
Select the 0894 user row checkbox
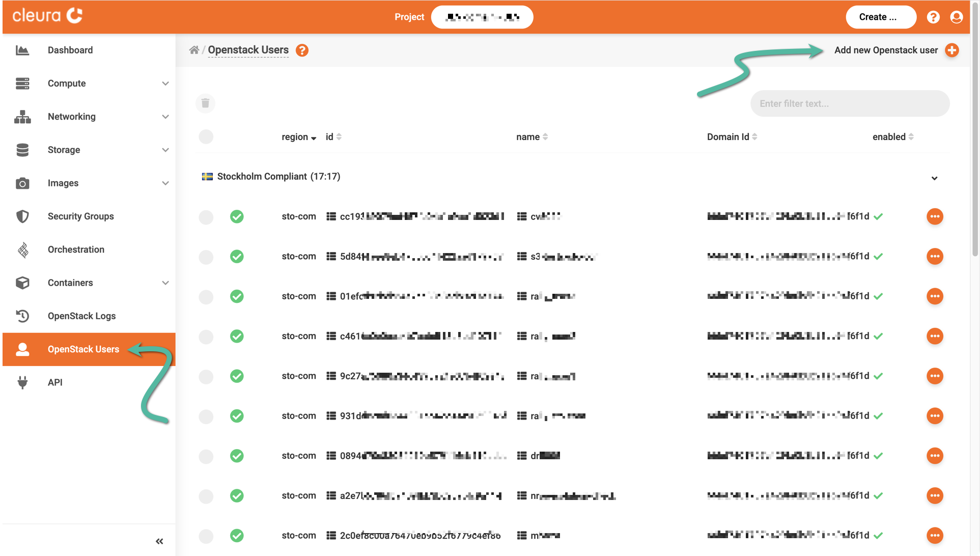pos(206,456)
